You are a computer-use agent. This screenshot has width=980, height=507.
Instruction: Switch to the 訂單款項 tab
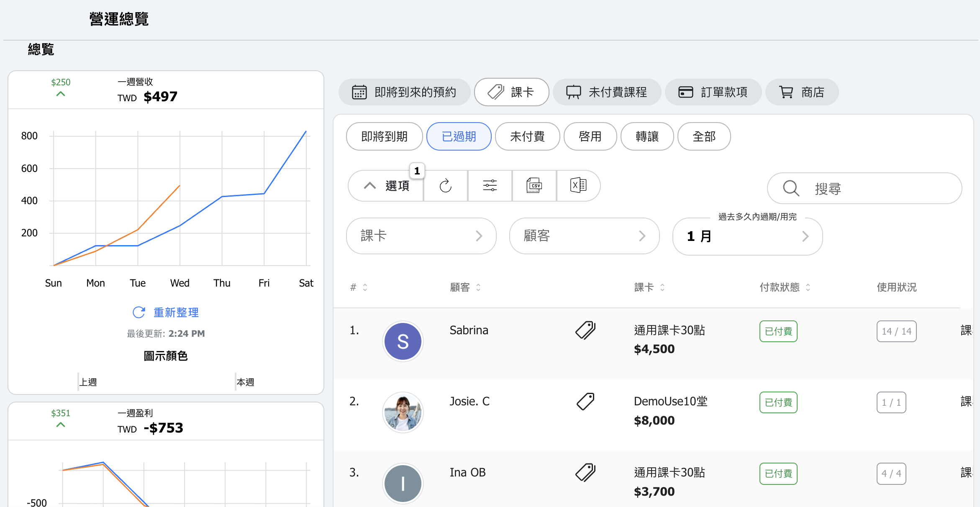tap(713, 92)
